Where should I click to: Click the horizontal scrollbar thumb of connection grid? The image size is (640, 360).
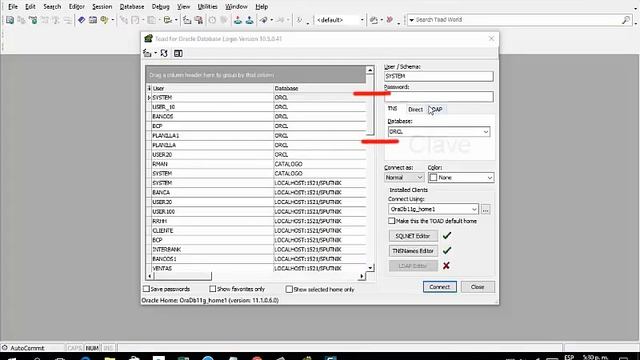(182, 276)
